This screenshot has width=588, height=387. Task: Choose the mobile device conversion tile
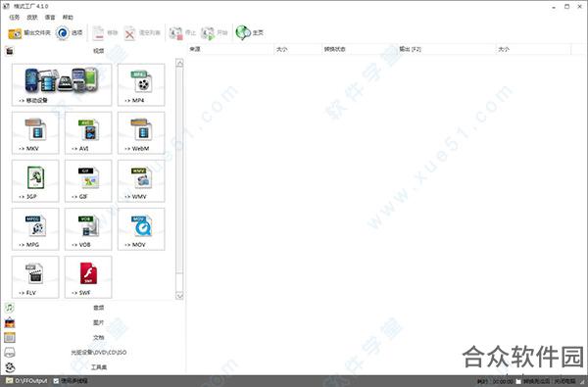pyautogui.click(x=62, y=85)
